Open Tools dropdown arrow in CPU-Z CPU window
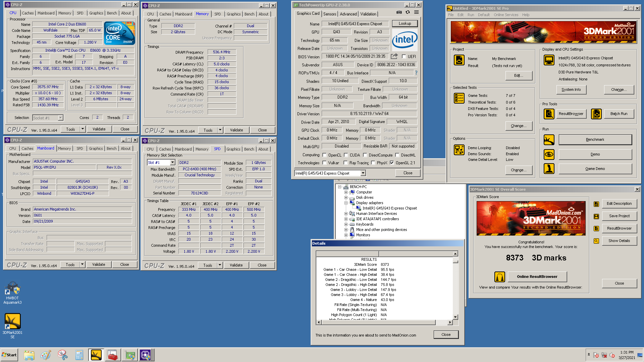Viewport: 644px width, 362px height. [x=83, y=129]
